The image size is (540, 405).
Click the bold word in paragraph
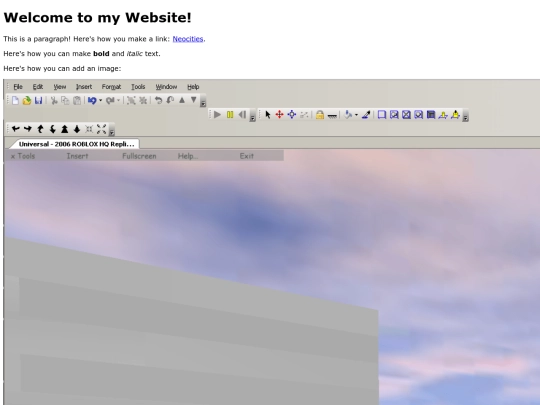pos(101,54)
